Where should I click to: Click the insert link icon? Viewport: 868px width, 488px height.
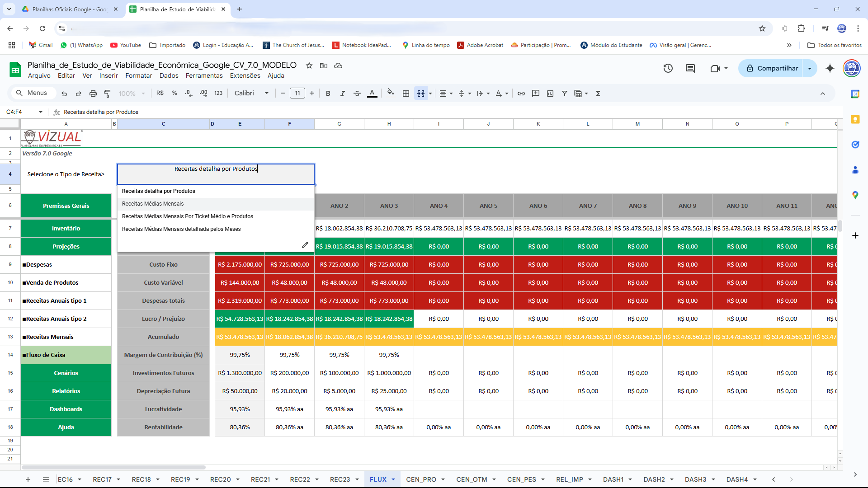click(x=521, y=94)
